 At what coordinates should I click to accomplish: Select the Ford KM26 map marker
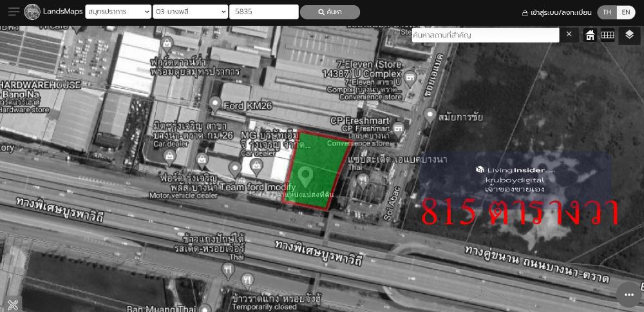[x=215, y=102]
